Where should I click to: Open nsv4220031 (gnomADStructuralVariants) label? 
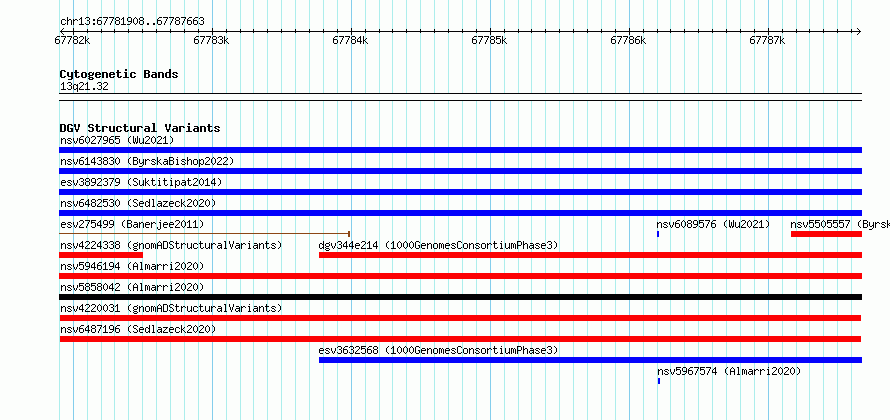click(171, 308)
